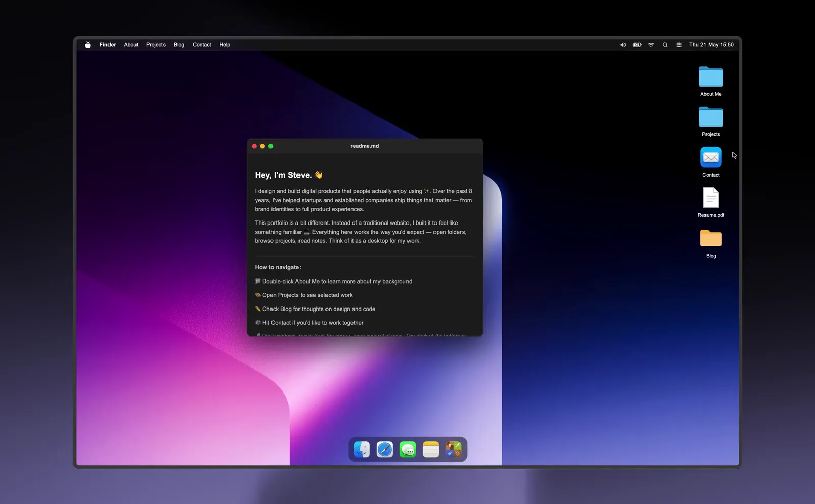Click the line "Check Blog for thoughts on design"
815x504 pixels.
point(315,309)
